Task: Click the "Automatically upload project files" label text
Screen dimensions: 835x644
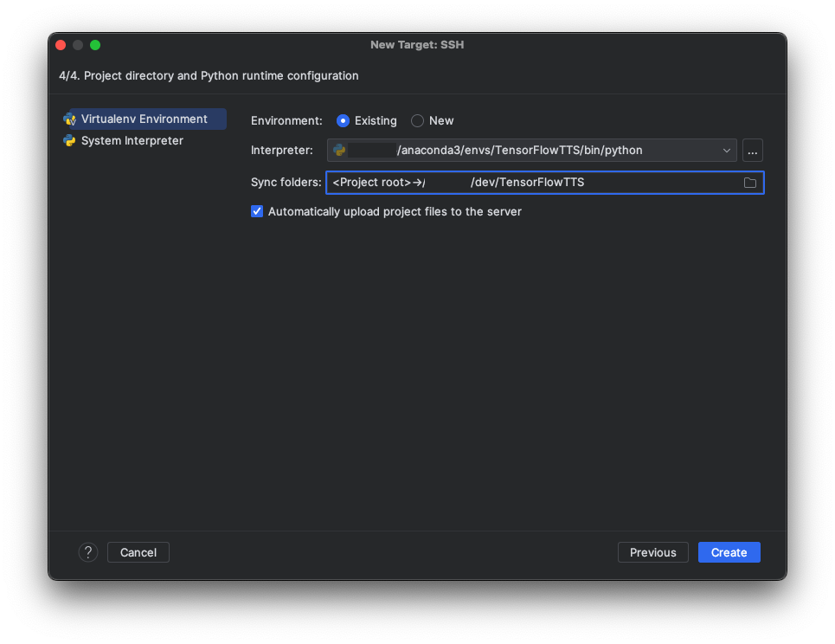Action: click(395, 211)
